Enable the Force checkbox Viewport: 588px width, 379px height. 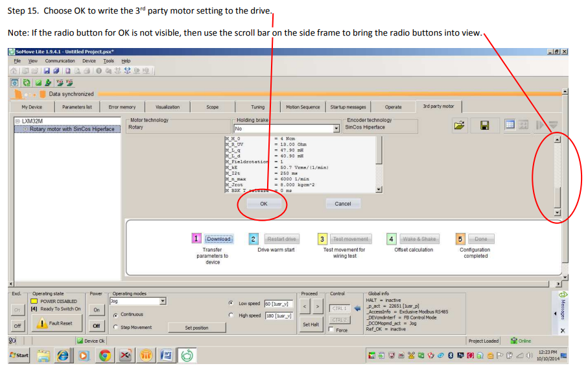332,330
